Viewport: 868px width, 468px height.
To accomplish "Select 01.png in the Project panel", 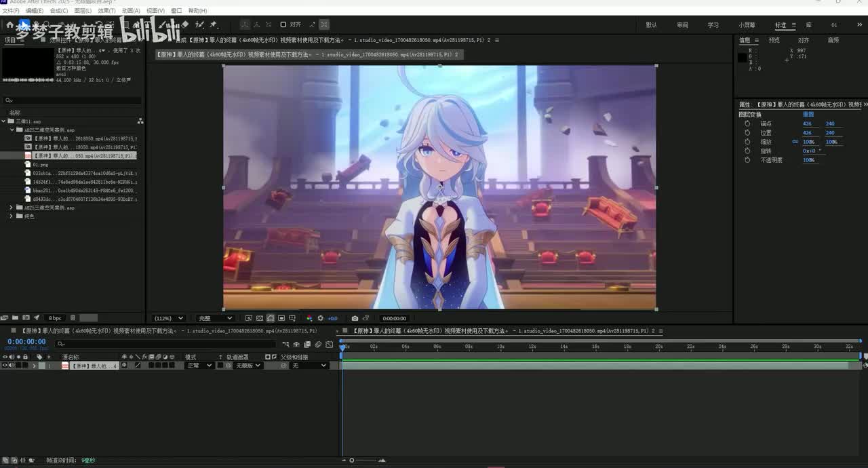I will coord(40,164).
